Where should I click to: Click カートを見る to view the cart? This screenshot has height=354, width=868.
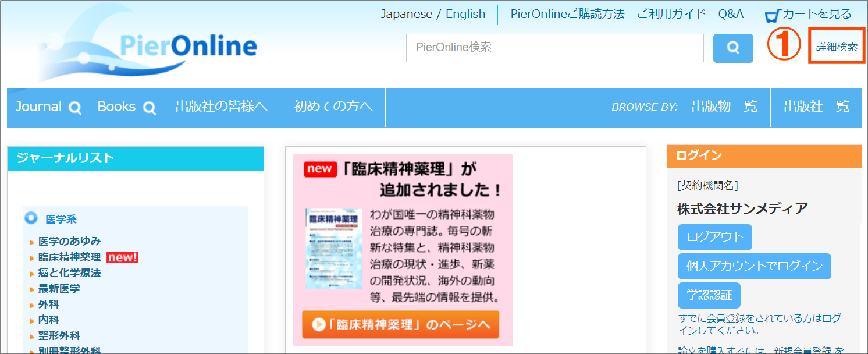point(817,15)
